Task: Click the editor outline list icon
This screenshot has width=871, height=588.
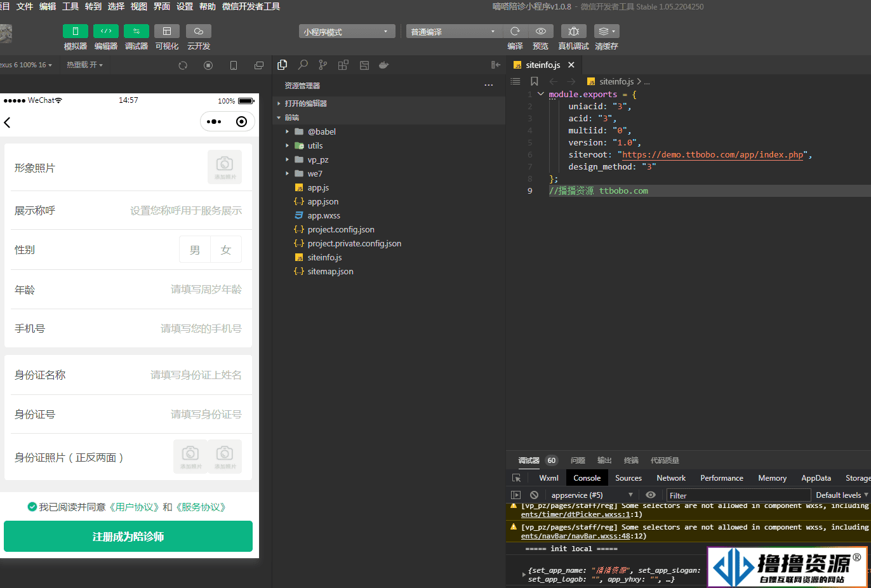Action: (x=515, y=81)
